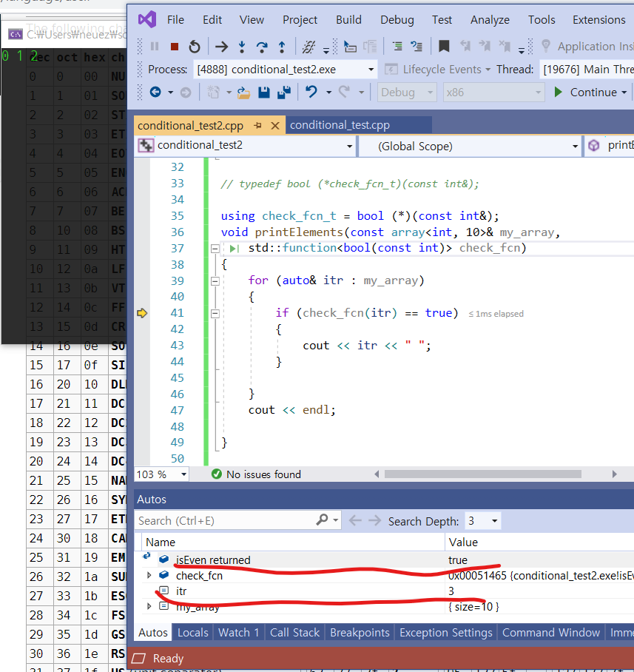Screen dimensions: 634x672
Task: Open the Process dropdown
Action: coord(371,70)
